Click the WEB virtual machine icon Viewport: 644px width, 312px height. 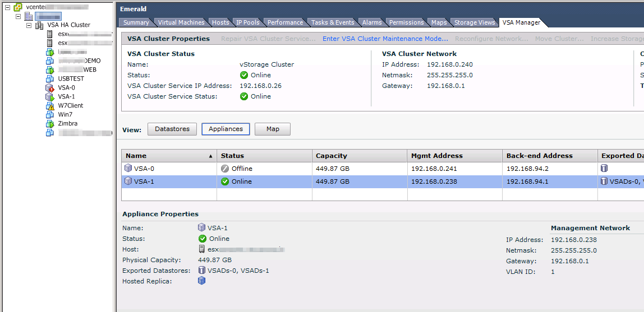click(x=50, y=69)
